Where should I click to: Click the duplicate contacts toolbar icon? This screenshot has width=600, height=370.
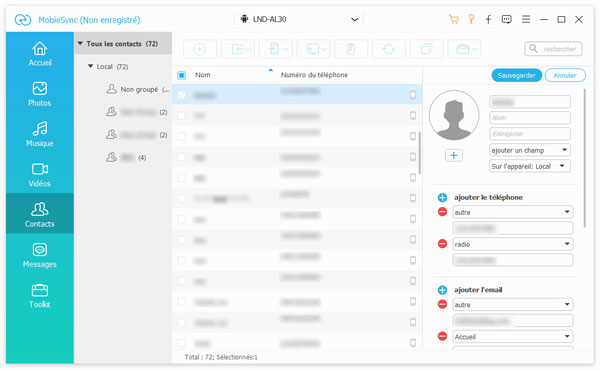tap(427, 49)
